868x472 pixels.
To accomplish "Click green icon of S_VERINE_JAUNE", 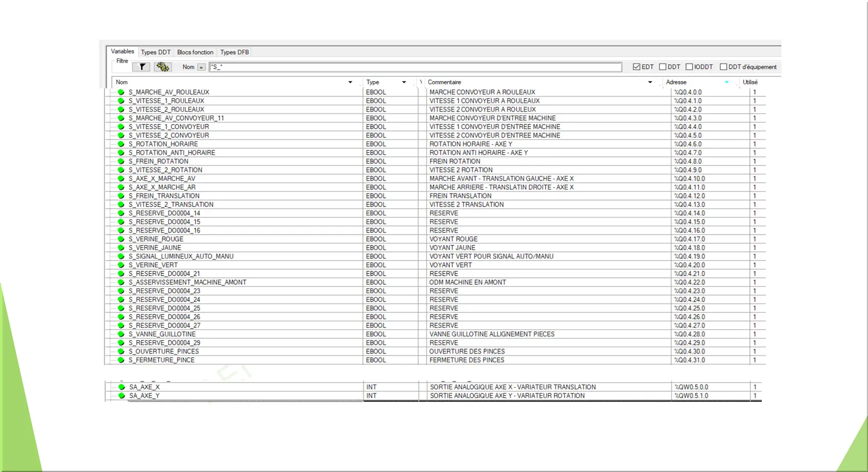I will 121,248.
